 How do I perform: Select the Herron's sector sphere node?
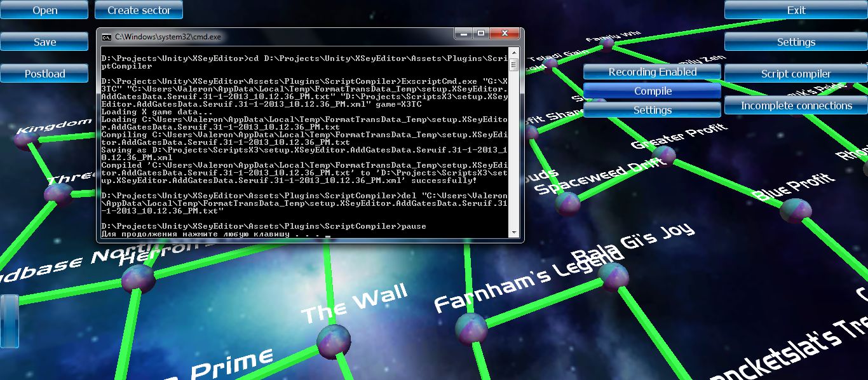point(139,279)
